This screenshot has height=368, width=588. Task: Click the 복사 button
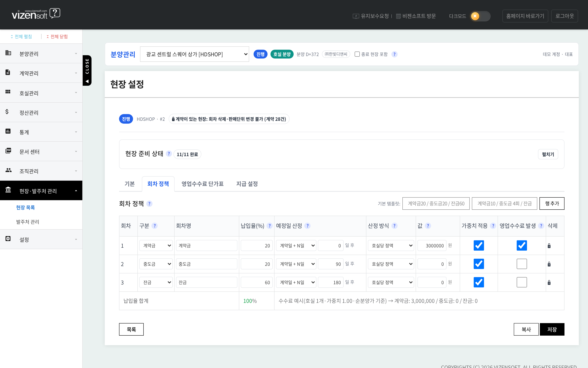pos(526,329)
